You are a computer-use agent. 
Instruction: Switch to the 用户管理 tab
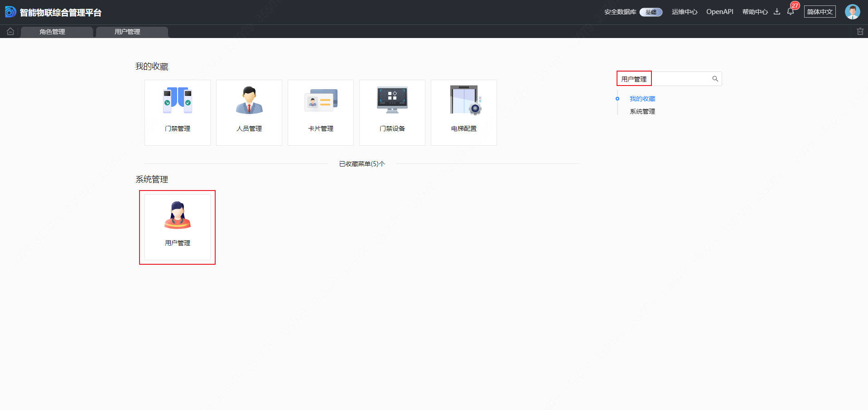click(127, 32)
